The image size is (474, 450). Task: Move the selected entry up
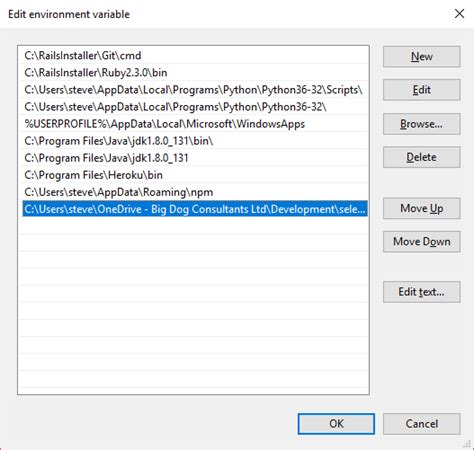[x=422, y=208]
